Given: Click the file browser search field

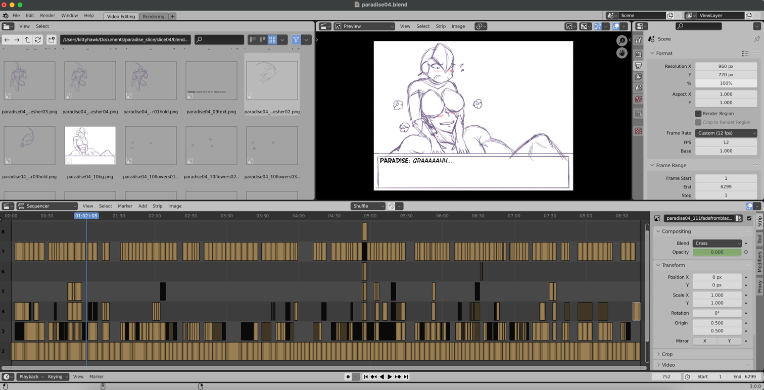Looking at the screenshot, I should (219, 40).
